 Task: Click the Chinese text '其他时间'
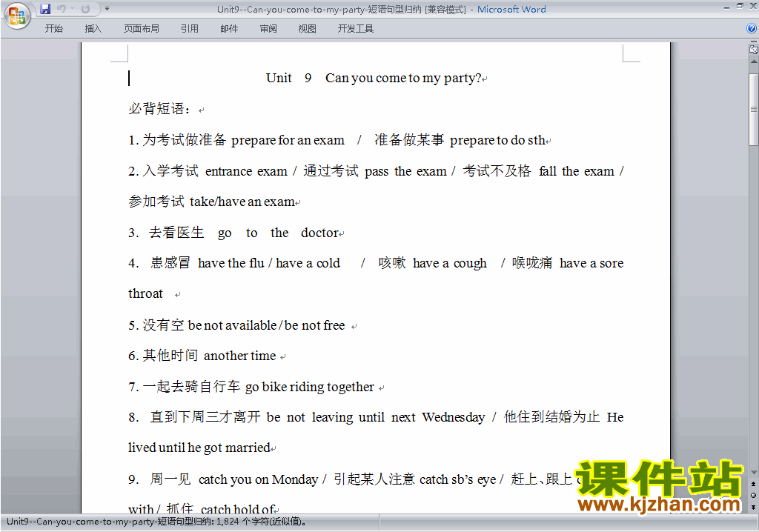(x=170, y=356)
